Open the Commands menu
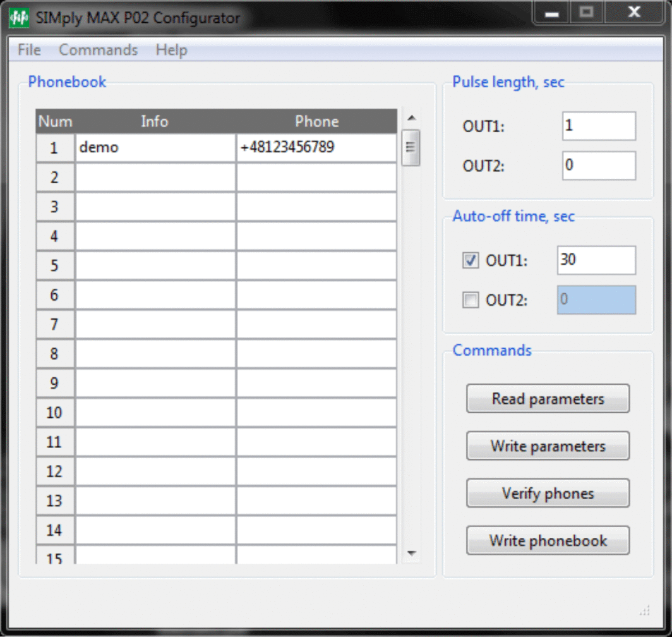 click(x=98, y=50)
